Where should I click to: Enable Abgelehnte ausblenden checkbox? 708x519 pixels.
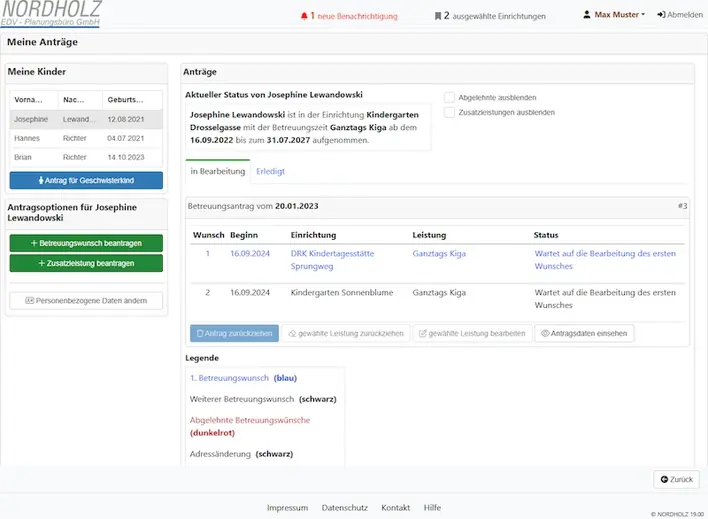pos(449,97)
